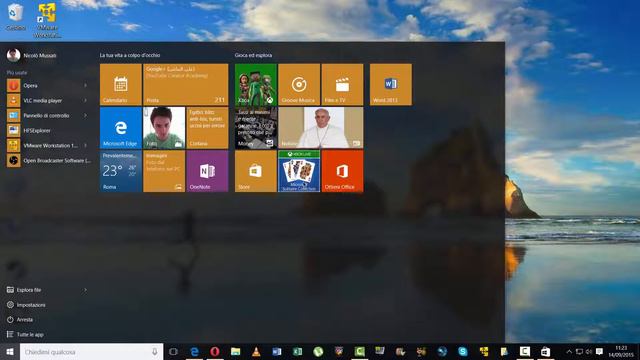640x360 pixels.
Task: Open VMware Workstation desktop shortcut
Action: point(47,20)
